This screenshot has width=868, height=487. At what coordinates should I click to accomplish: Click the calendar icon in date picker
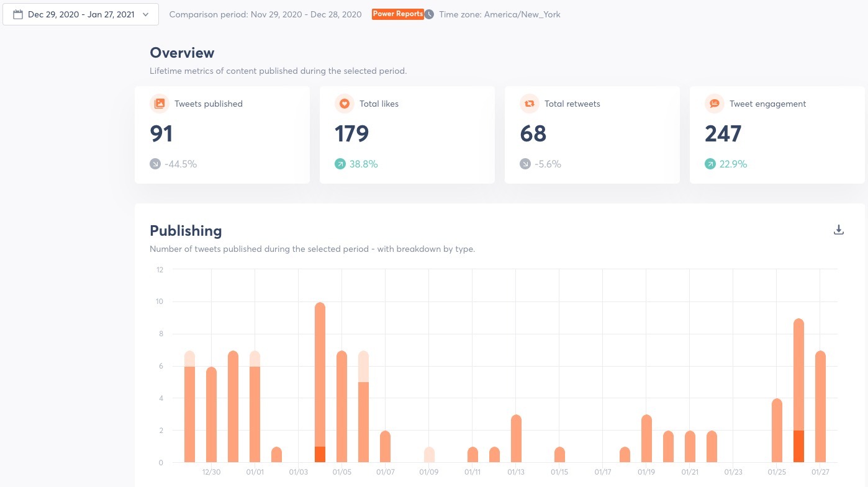click(x=18, y=14)
